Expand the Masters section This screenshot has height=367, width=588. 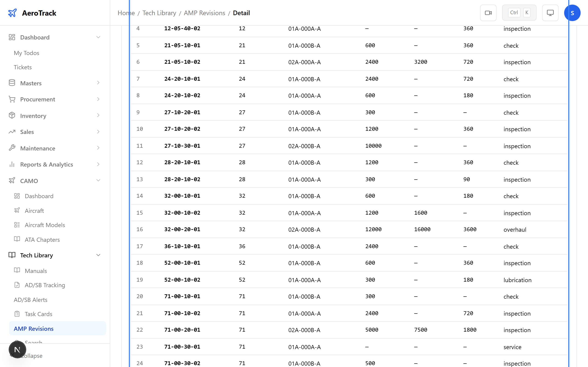[x=98, y=83]
